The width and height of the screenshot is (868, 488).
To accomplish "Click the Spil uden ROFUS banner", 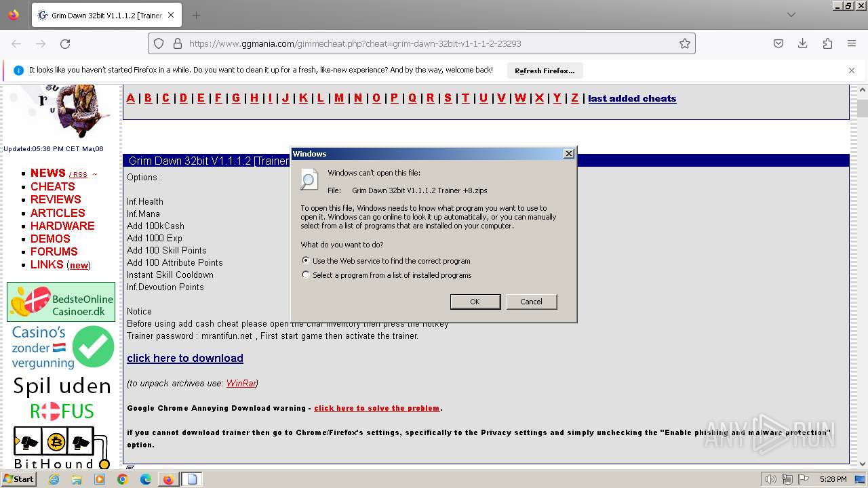I will 62,399.
